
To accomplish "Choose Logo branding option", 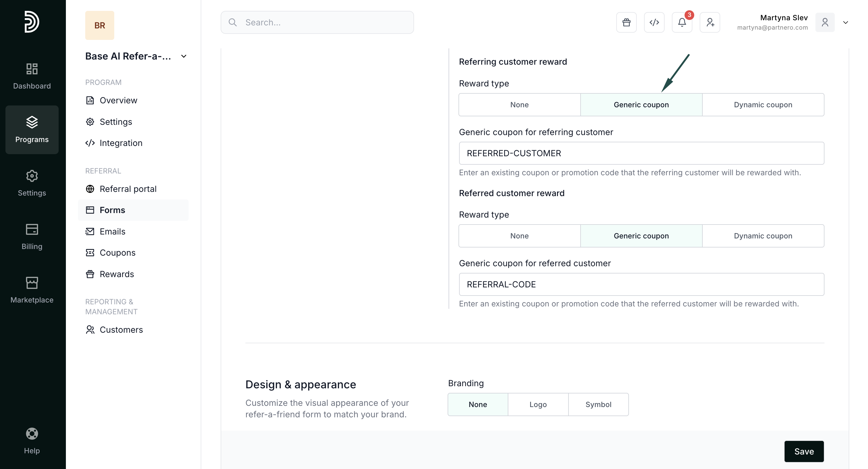I will point(538,404).
